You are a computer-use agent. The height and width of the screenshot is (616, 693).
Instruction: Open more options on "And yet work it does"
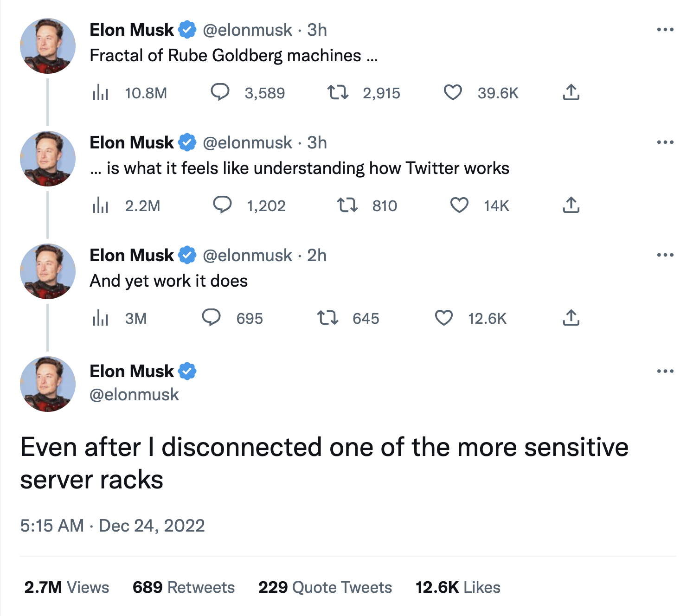coord(665,255)
